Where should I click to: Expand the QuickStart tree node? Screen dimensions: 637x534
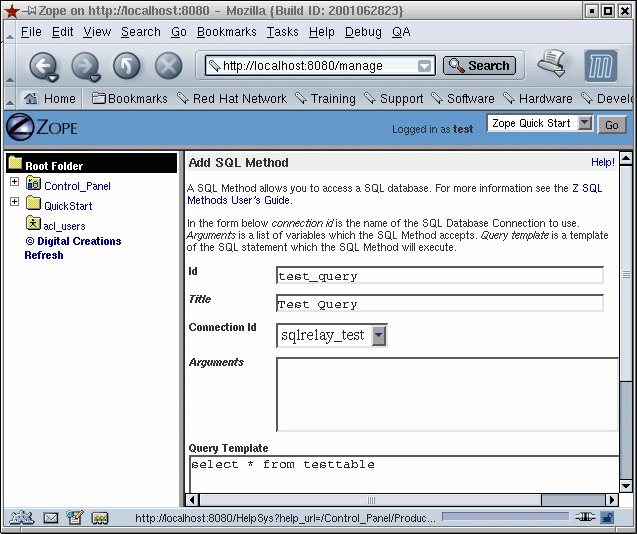[14, 203]
